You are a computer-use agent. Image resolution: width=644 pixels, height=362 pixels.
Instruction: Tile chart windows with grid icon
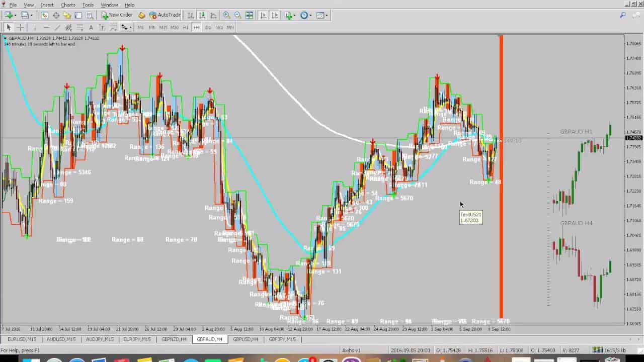(249, 15)
